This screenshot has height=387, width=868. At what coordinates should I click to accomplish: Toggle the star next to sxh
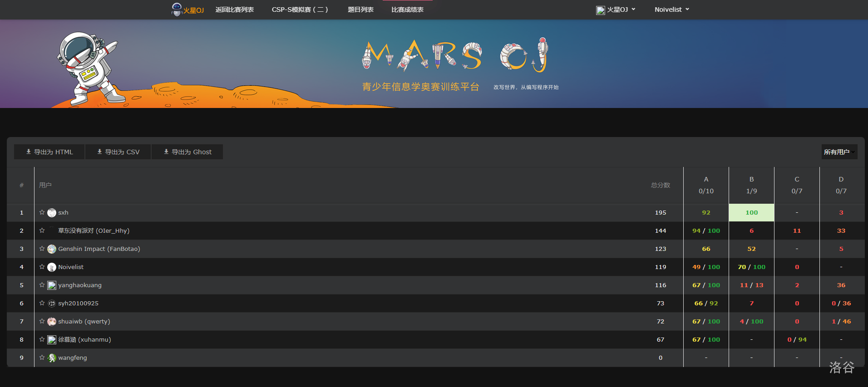coord(42,212)
